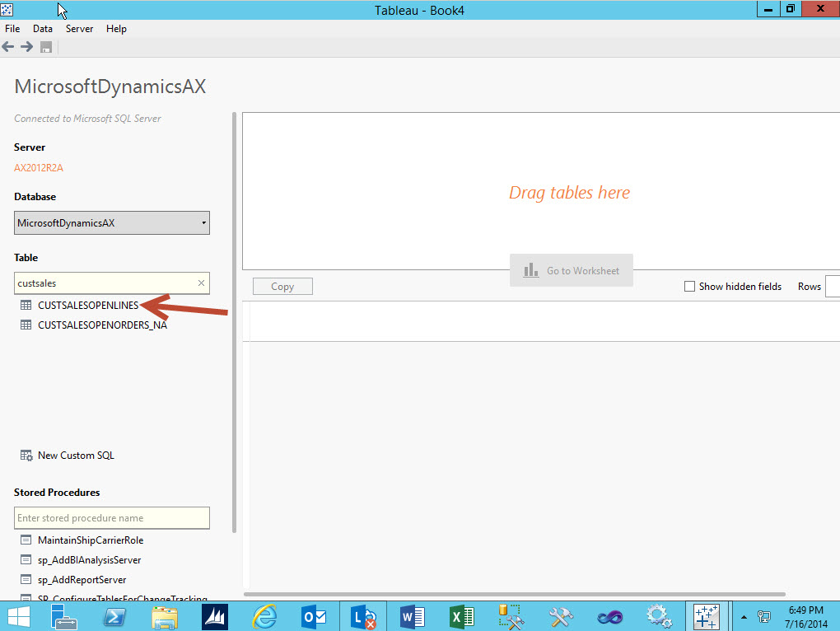
Task: Open the File menu
Action: [12, 28]
